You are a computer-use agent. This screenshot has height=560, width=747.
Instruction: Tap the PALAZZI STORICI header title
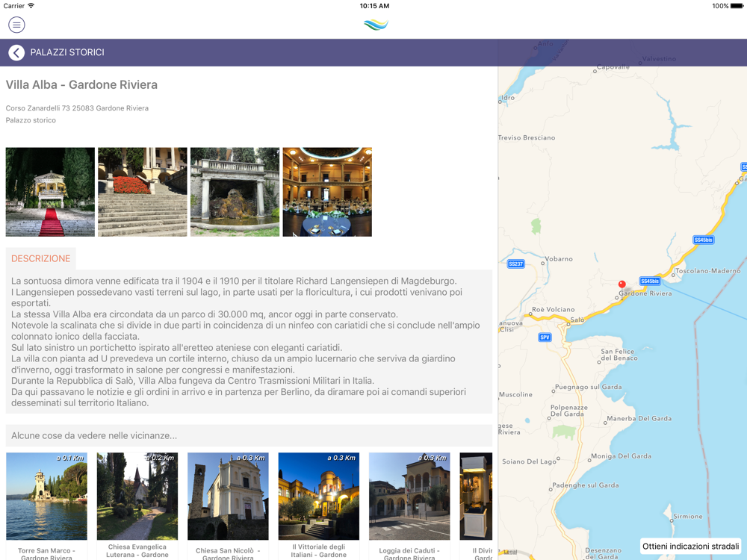(67, 52)
